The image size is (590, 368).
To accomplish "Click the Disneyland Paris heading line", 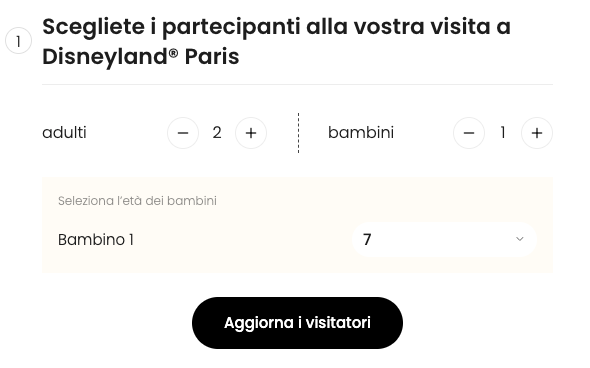I will (141, 57).
